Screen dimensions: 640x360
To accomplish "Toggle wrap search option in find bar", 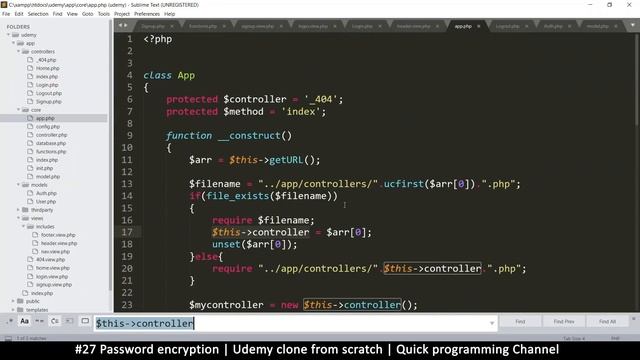I will (55, 321).
